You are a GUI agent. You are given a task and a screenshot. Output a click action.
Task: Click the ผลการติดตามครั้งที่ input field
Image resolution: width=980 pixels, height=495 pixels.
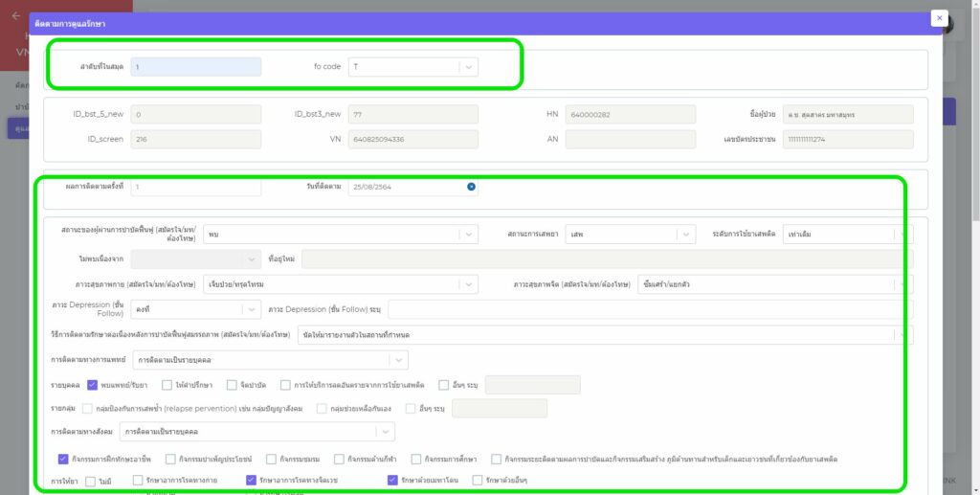pyautogui.click(x=195, y=187)
